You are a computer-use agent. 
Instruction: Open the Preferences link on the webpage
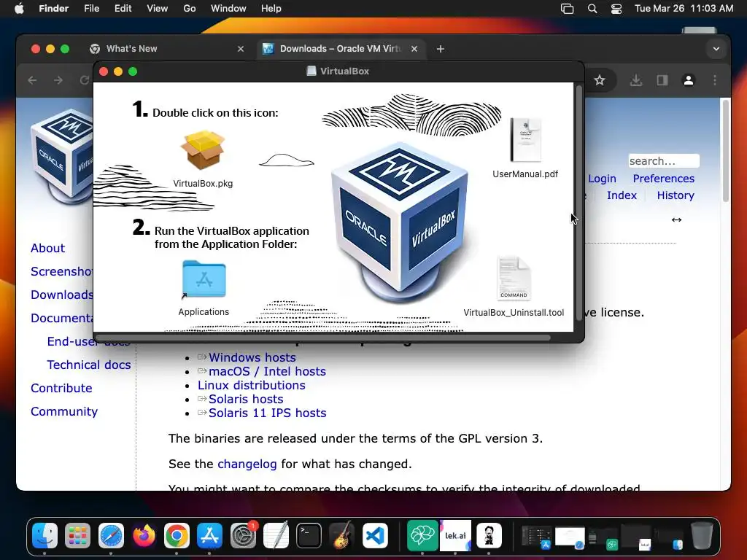pos(664,179)
